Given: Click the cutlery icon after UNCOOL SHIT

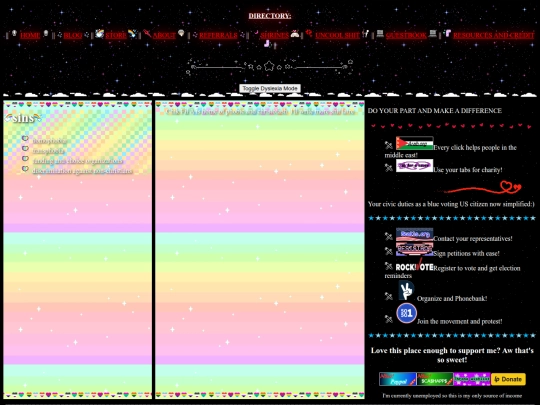Looking at the screenshot, I should 365,34.
